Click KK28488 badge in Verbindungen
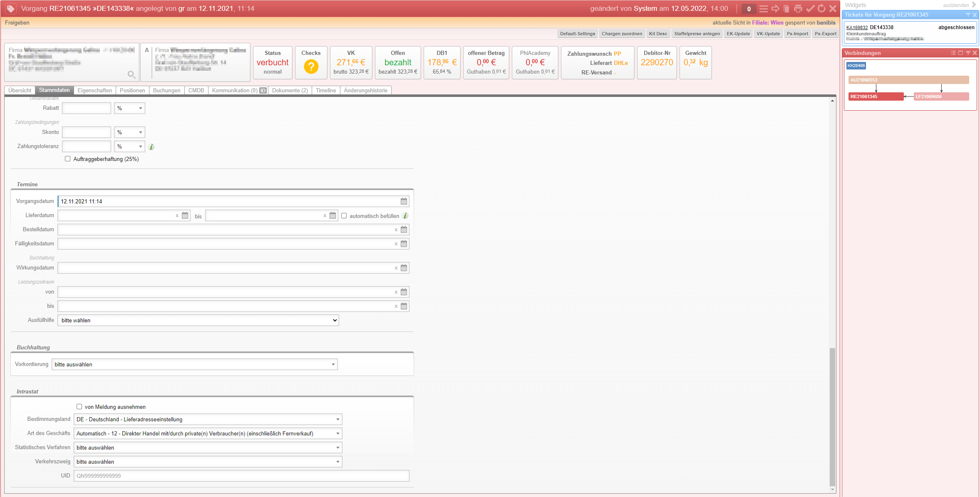 pos(856,66)
